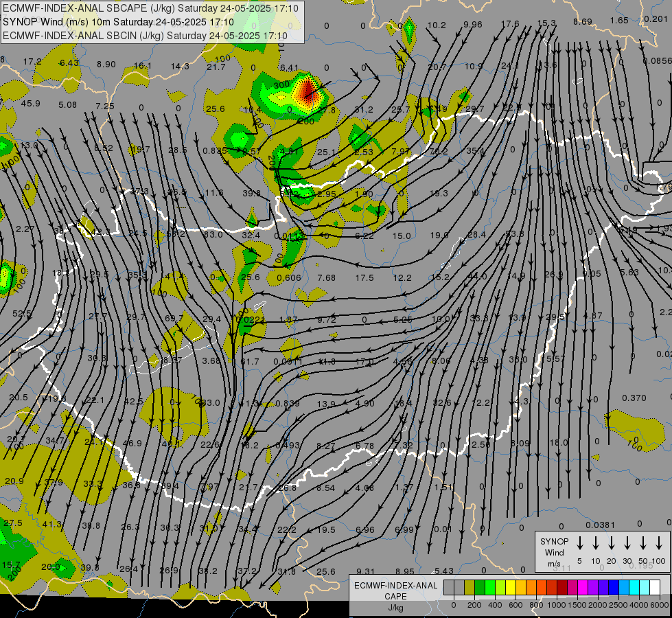The width and height of the screenshot is (672, 618).
Task: Click the wind arrow above 20 m/s
Action: pyautogui.click(x=611, y=543)
